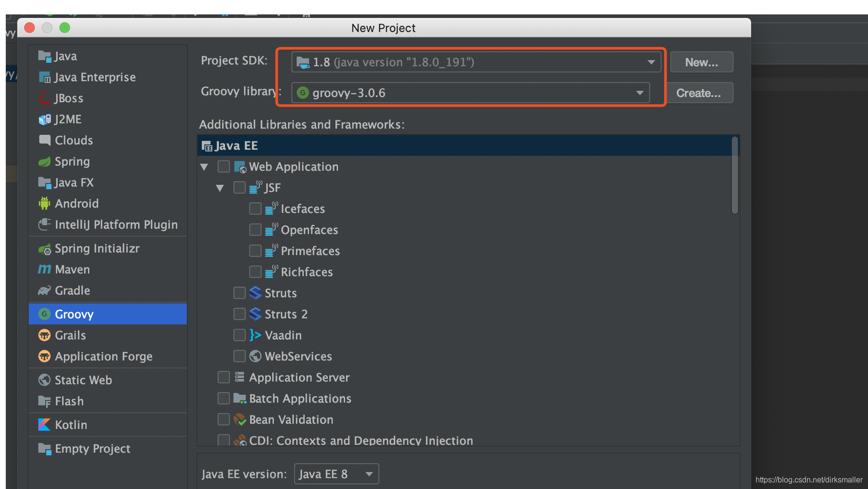
Task: Pick the IntelliJ Platform Plugin icon
Action: tap(44, 225)
